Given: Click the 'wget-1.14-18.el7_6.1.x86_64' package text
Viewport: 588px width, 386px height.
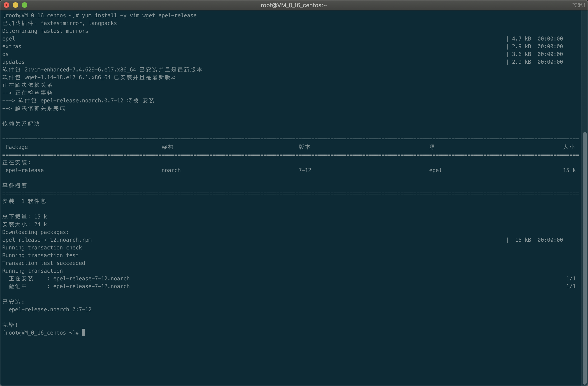Looking at the screenshot, I should (67, 77).
